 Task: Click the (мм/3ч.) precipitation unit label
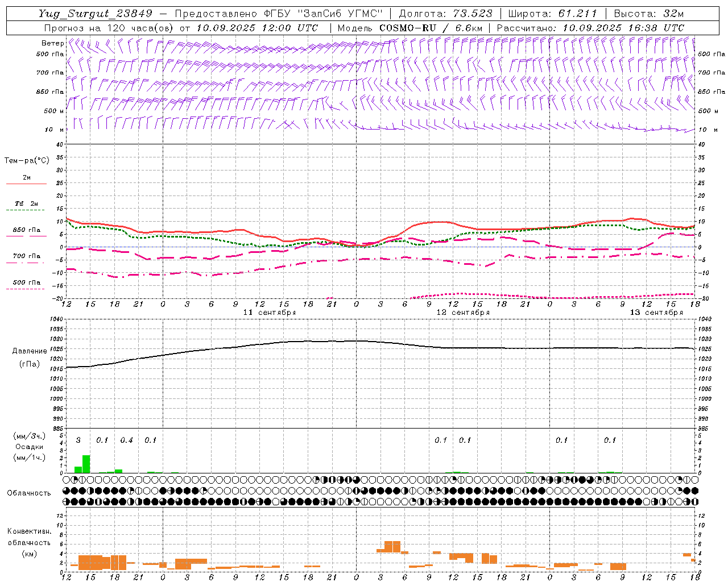click(30, 436)
